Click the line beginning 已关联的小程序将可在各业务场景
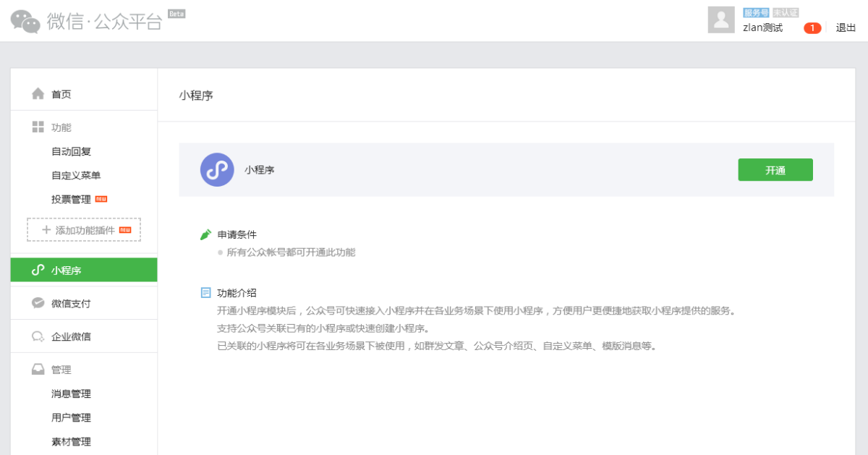The width and height of the screenshot is (868, 455). coord(438,346)
